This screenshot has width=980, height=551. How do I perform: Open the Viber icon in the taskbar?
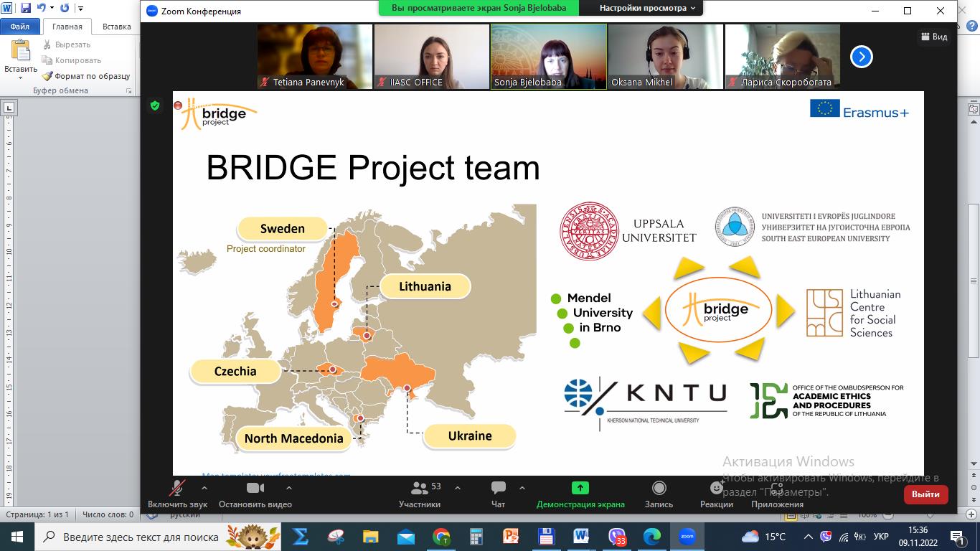coord(617,537)
